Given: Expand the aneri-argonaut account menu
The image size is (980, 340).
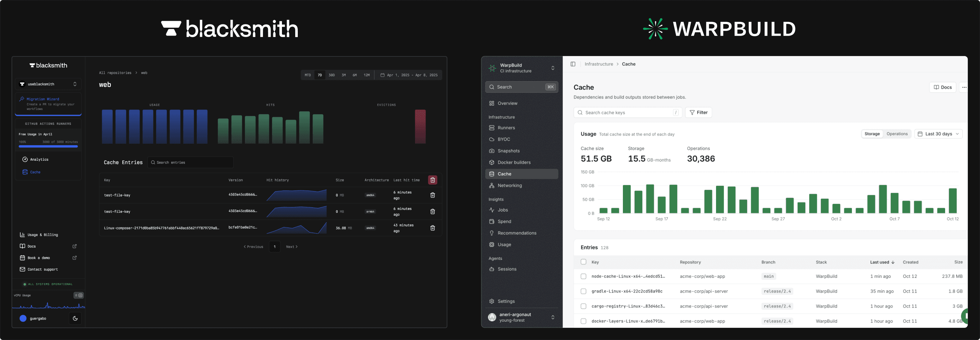Looking at the screenshot, I should coord(521,318).
